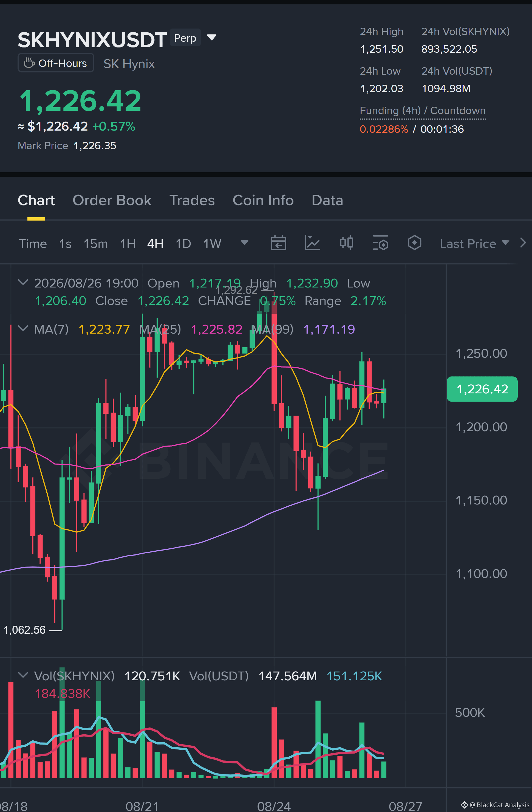
Task: Tap the 08/24 date axis label
Action: click(x=274, y=806)
